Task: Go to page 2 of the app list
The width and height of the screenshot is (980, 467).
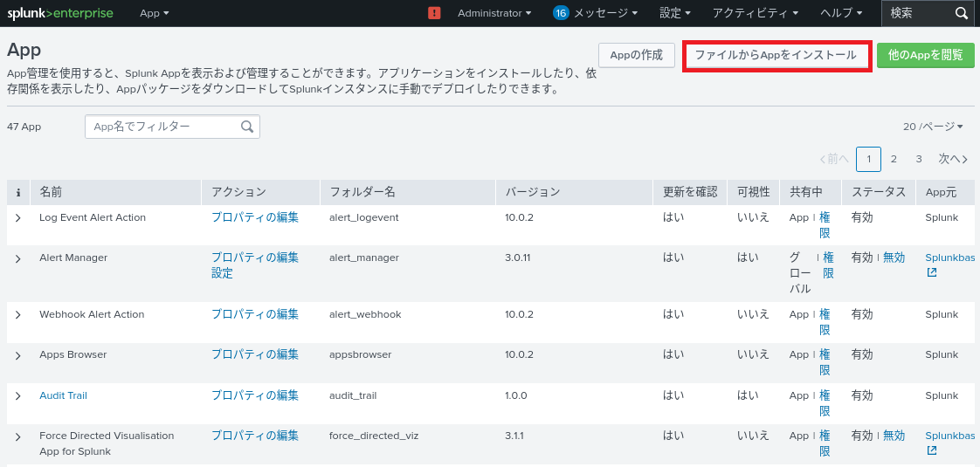Action: pyautogui.click(x=894, y=159)
